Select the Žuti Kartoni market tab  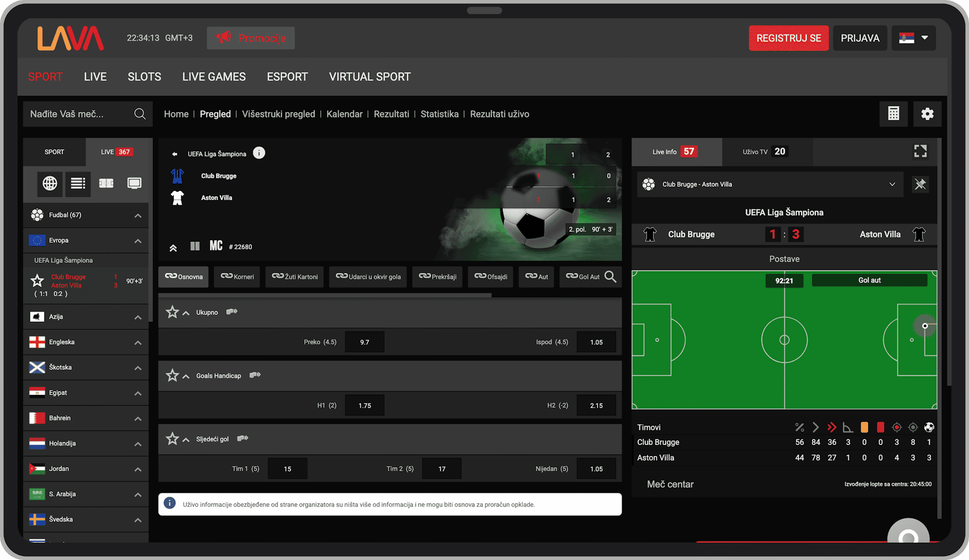pos(295,276)
